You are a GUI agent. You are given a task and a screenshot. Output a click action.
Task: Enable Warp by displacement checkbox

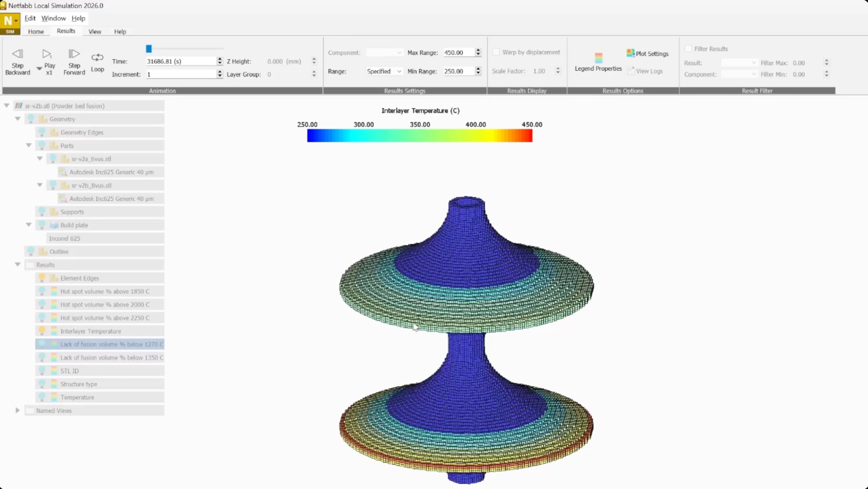(x=496, y=52)
